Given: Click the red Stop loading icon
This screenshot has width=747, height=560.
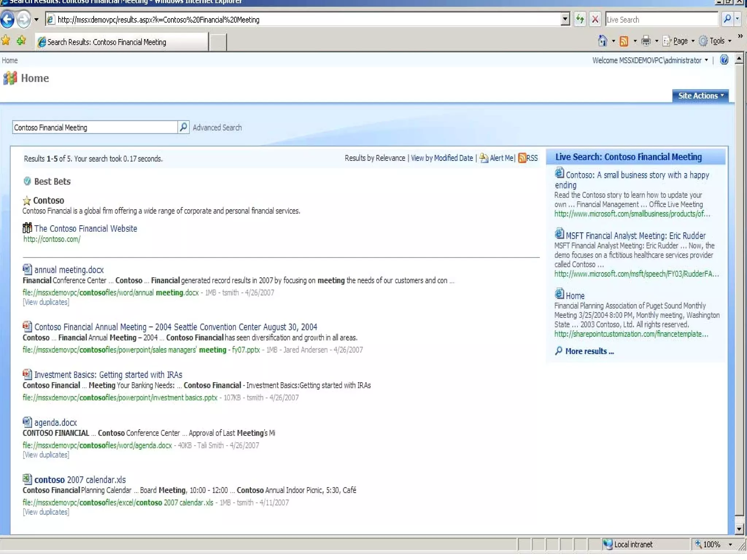Looking at the screenshot, I should (x=595, y=19).
